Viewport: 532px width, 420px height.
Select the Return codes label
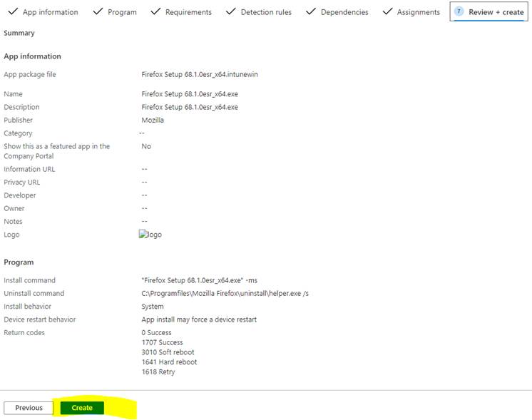(24, 332)
